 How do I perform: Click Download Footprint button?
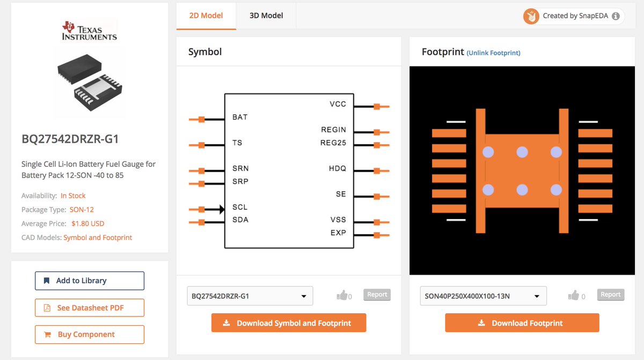click(x=522, y=323)
